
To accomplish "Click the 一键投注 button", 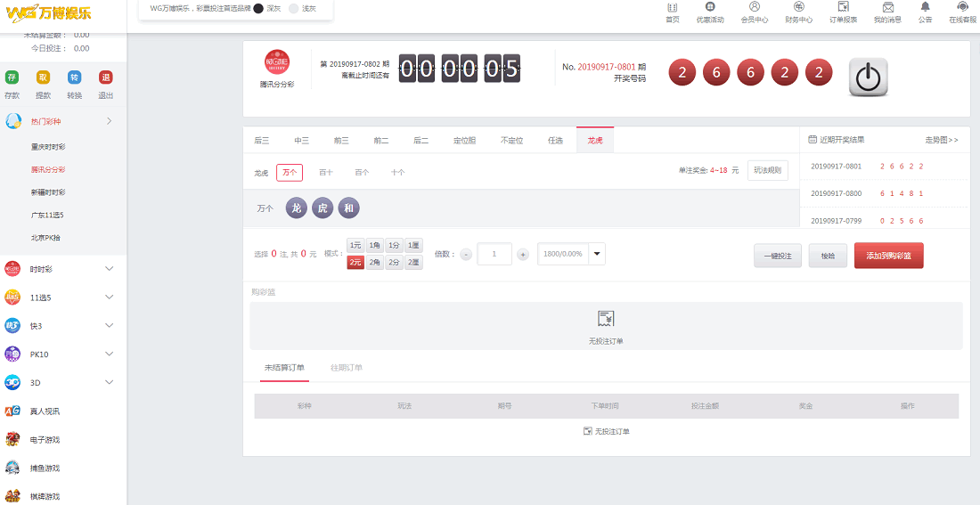I will [x=778, y=256].
